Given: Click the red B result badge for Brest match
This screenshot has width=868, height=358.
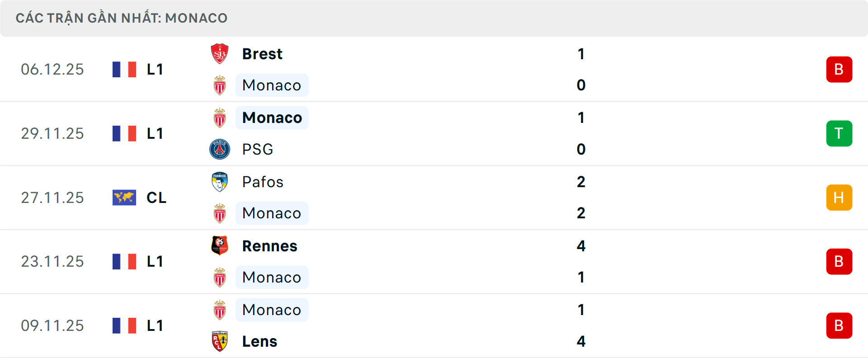Looking at the screenshot, I should point(839,69).
